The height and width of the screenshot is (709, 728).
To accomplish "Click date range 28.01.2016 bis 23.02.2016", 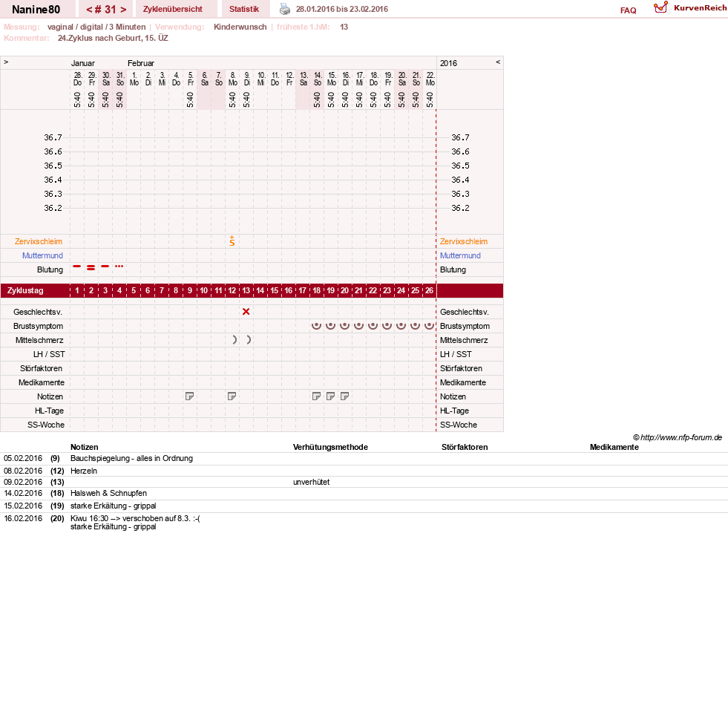I will (x=341, y=9).
